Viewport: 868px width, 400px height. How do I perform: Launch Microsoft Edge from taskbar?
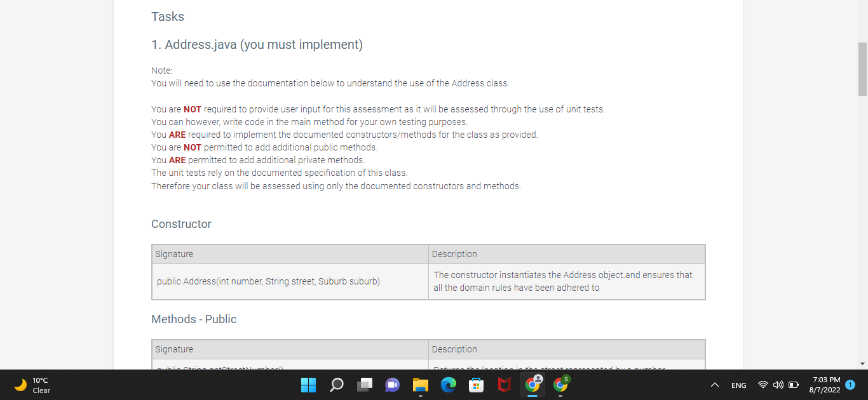[x=449, y=385]
